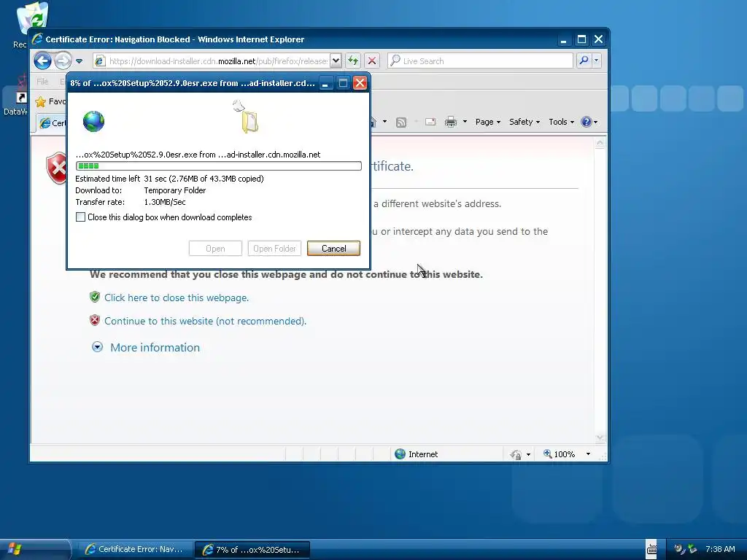Click the page scrollbar down arrow
This screenshot has width=747, height=560.
600,437
